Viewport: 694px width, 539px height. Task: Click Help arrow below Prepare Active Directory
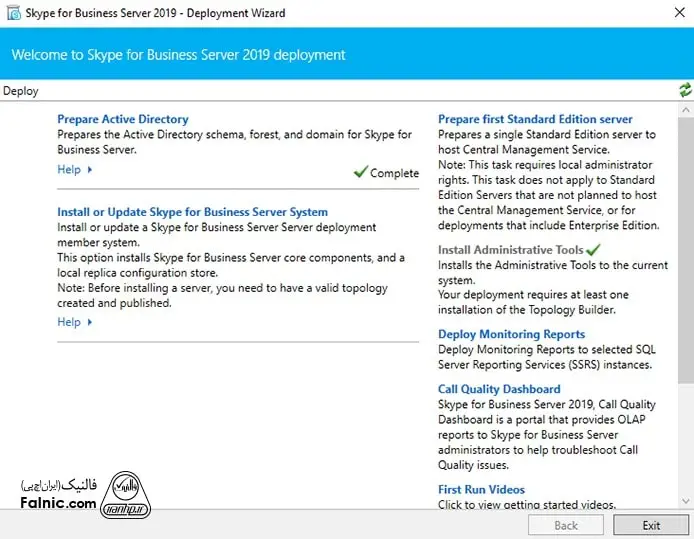pos(90,169)
